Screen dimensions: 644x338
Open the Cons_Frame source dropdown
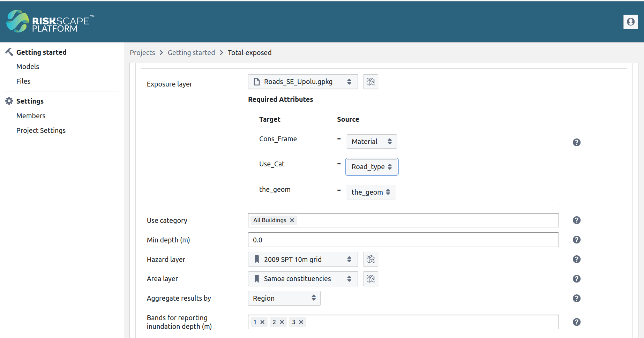(x=372, y=142)
